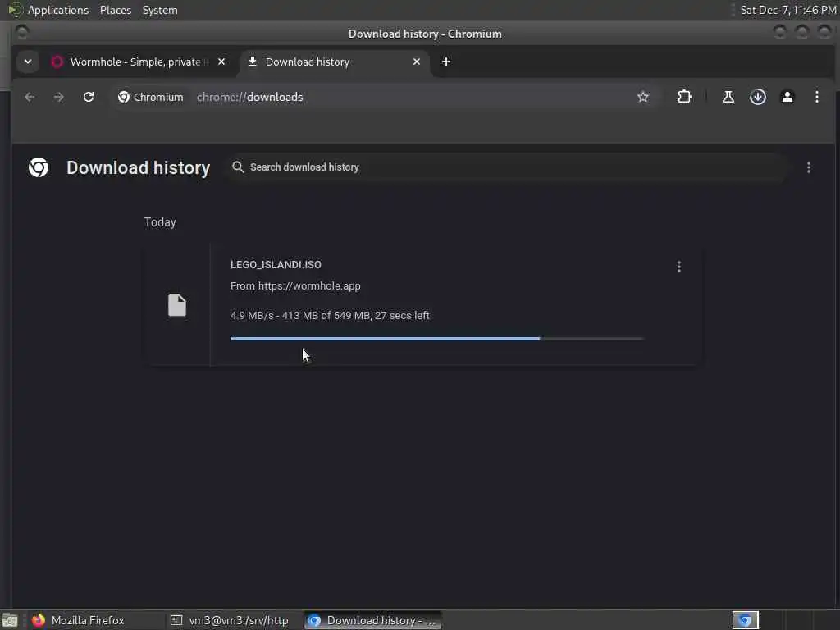Switch to the Wormhole tab
840x630 pixels.
pos(137,62)
